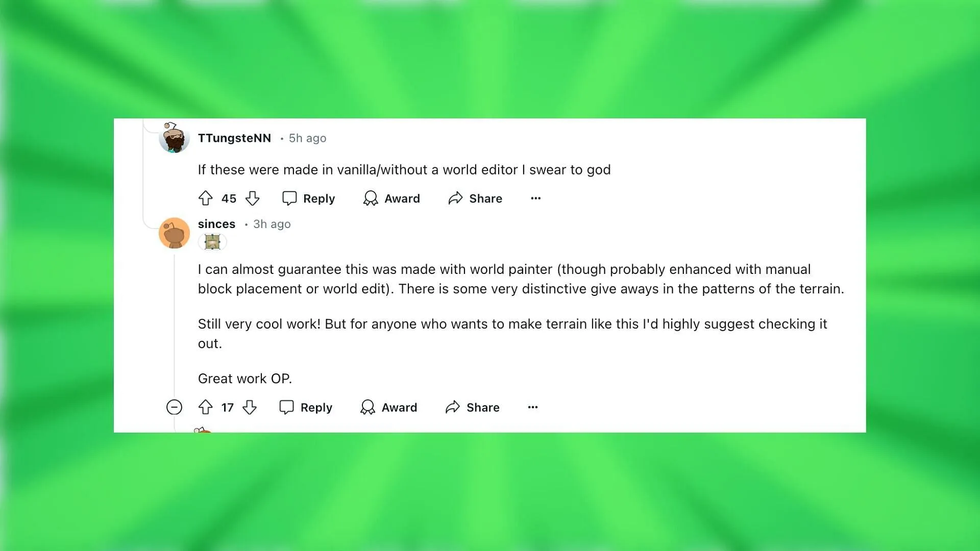Click the Reply icon on TTungsteNN's comment
980x551 pixels.
pos(289,197)
